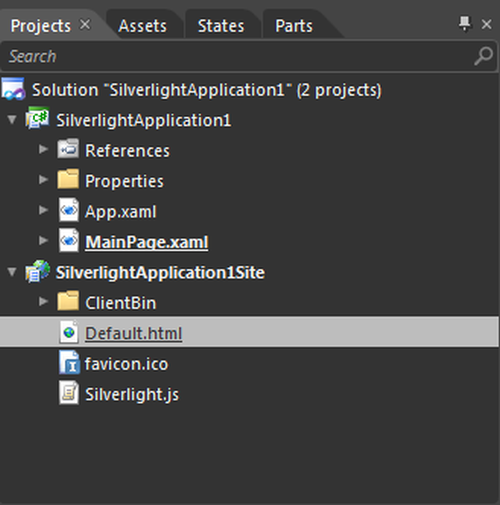The height and width of the screenshot is (505, 500).
Task: Select the Silverlight.js file name
Action: 132,395
